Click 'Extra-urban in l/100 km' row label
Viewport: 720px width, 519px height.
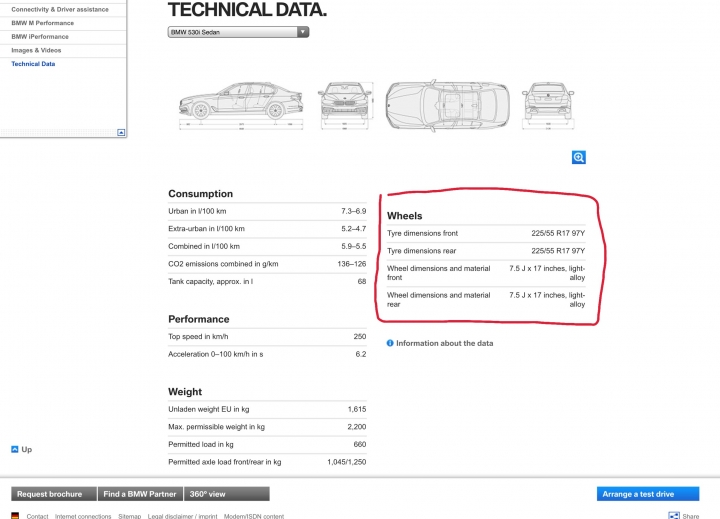[206, 229]
